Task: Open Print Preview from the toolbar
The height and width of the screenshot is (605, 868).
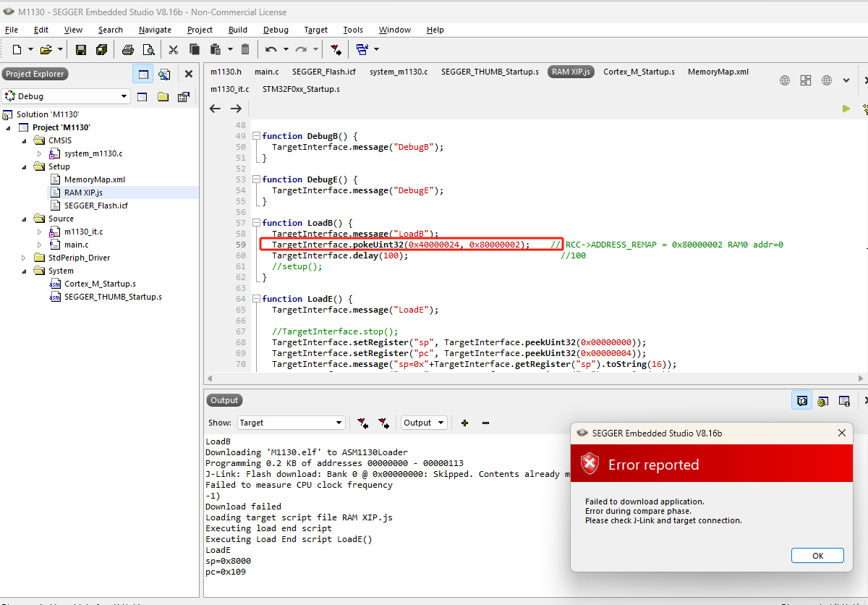Action: (x=148, y=49)
